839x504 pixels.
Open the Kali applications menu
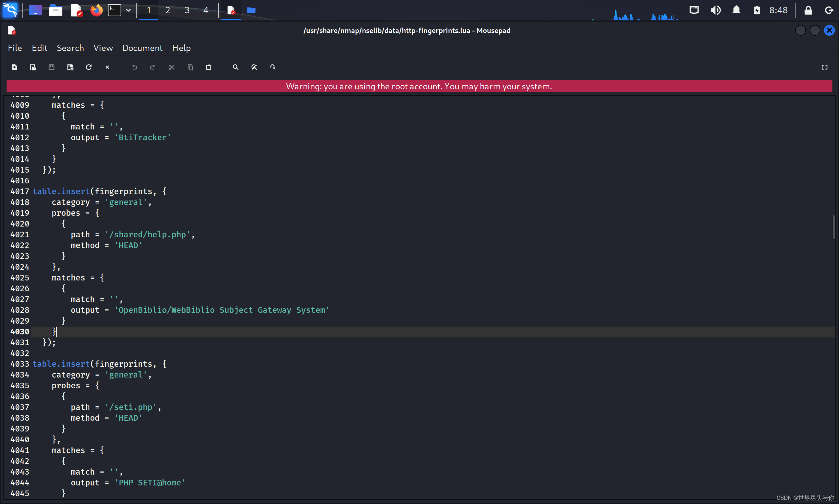pyautogui.click(x=10, y=10)
